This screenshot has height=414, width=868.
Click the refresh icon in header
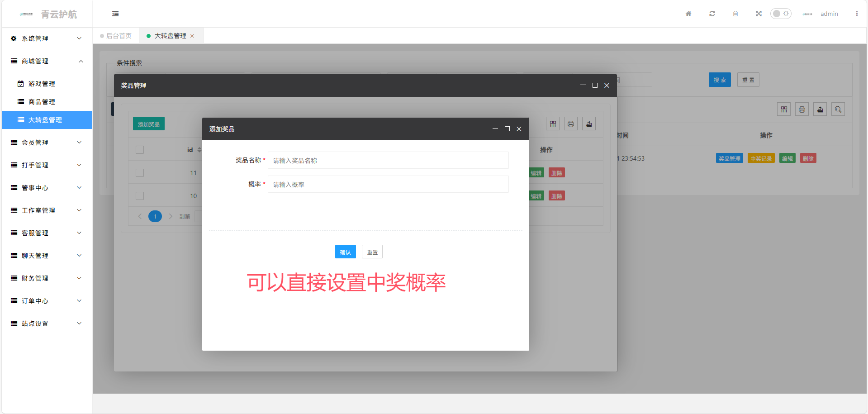click(712, 14)
